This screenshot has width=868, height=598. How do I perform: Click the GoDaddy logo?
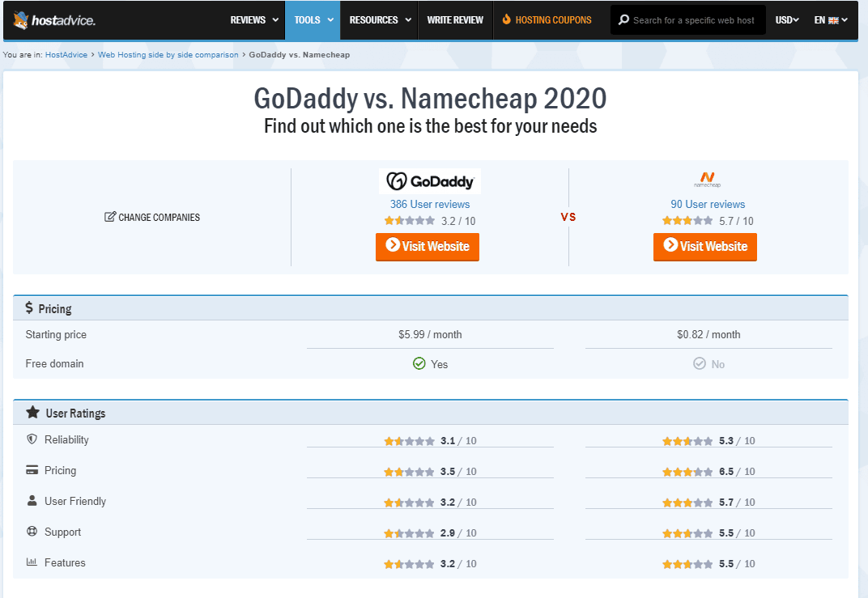[430, 181]
